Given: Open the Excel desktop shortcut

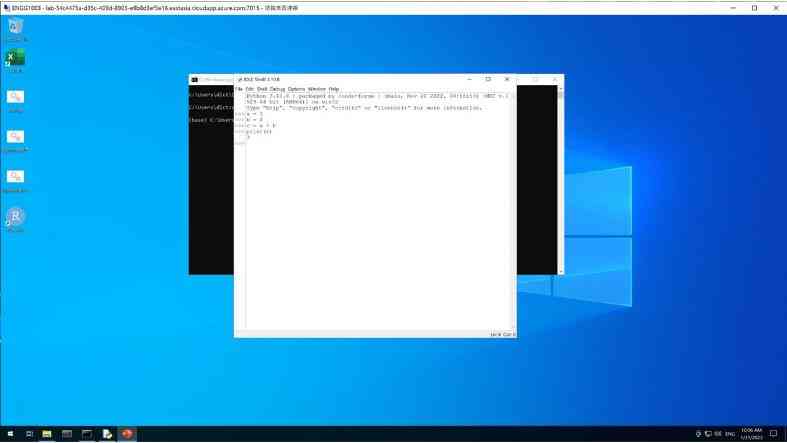Looking at the screenshot, I should [x=16, y=59].
